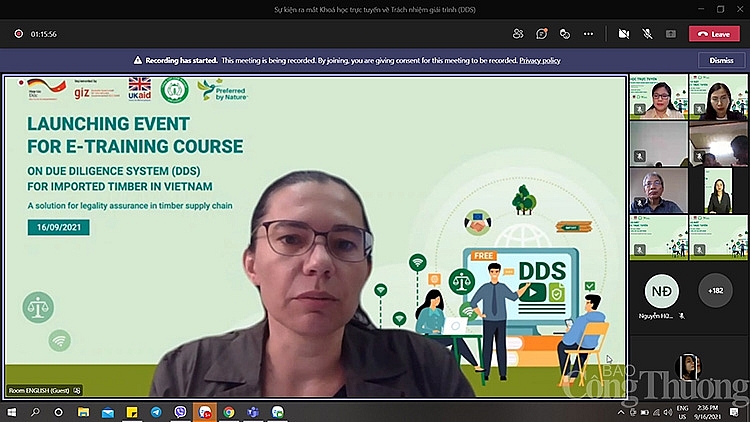Open Viber from the taskbar

(180, 412)
